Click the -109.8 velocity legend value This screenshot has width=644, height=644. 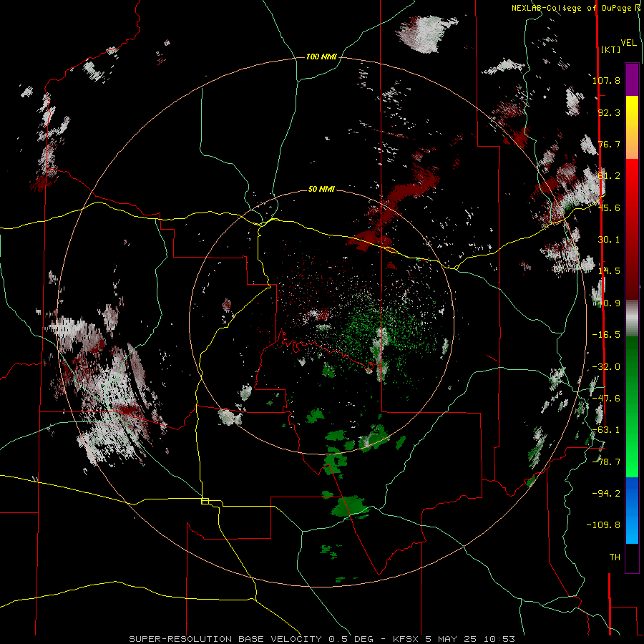tap(603, 525)
